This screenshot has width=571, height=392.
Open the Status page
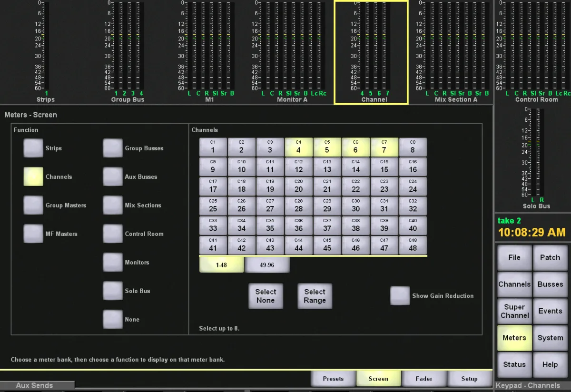coord(514,364)
